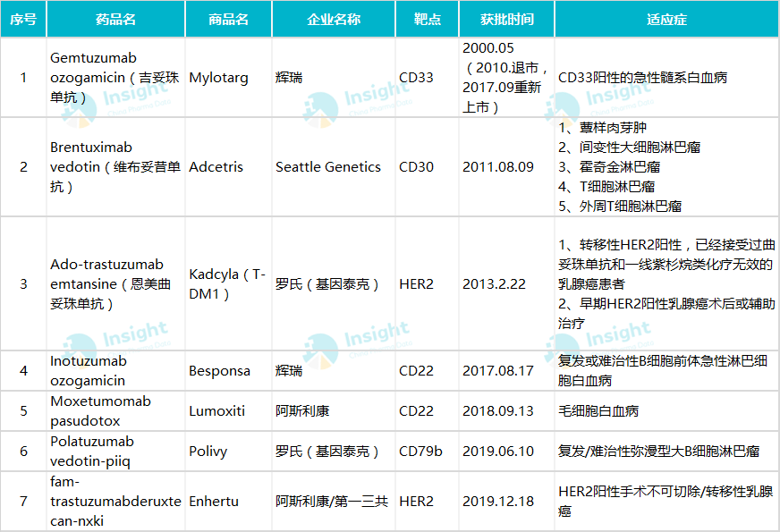Viewport: 780px width, 532px height.
Task: Click the 序号 column header
Action: [x=23, y=19]
